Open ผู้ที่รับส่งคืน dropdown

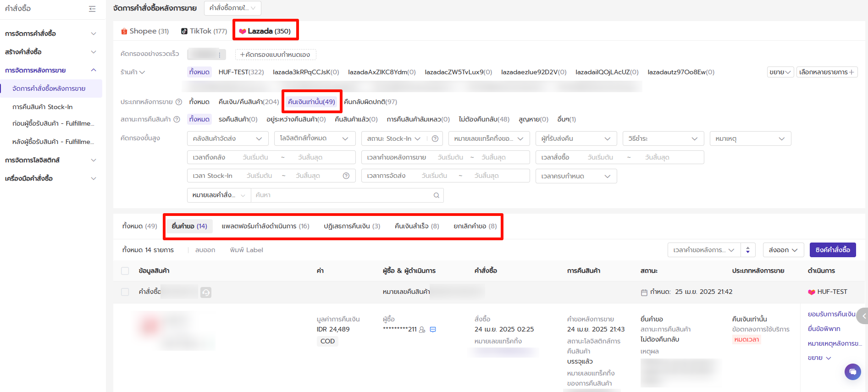coord(576,138)
